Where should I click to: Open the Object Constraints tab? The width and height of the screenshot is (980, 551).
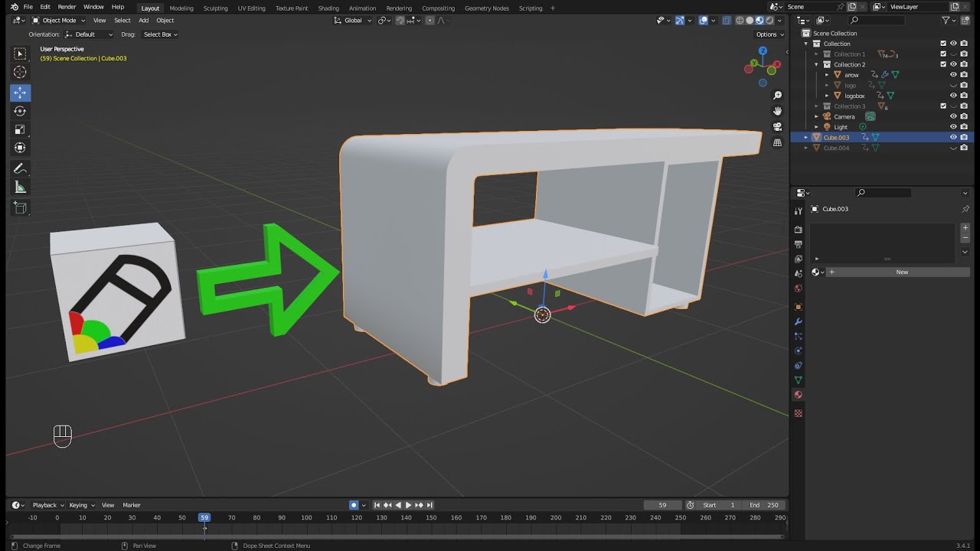point(799,366)
